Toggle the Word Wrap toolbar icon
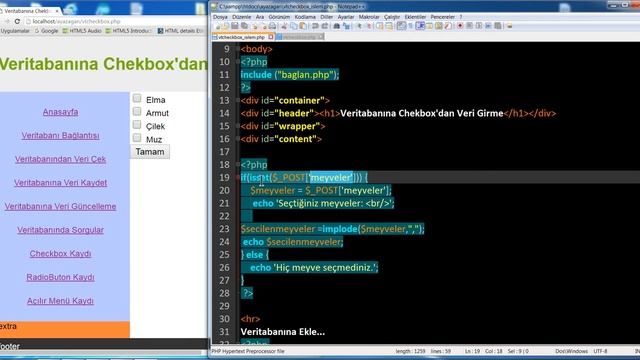 click(x=401, y=26)
